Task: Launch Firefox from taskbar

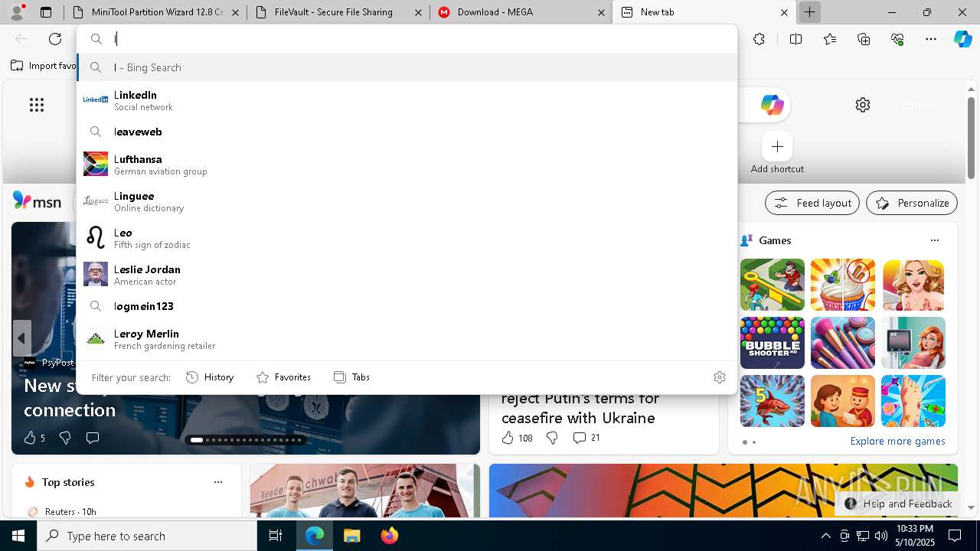Action: pos(390,536)
